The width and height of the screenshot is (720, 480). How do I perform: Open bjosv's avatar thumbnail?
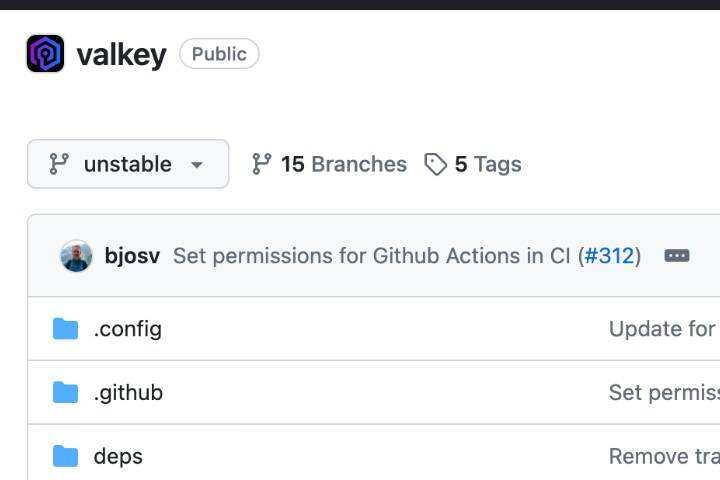pyautogui.click(x=77, y=256)
